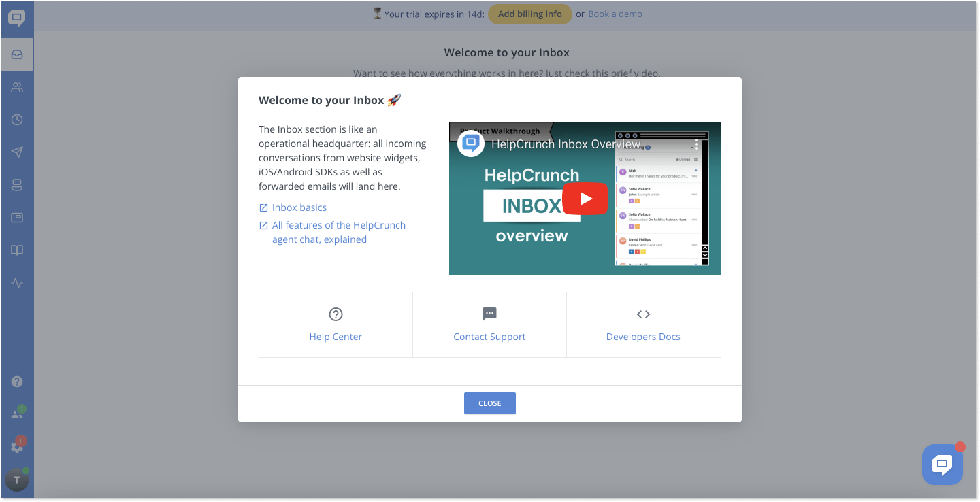Open the Developers Docs link

point(643,337)
